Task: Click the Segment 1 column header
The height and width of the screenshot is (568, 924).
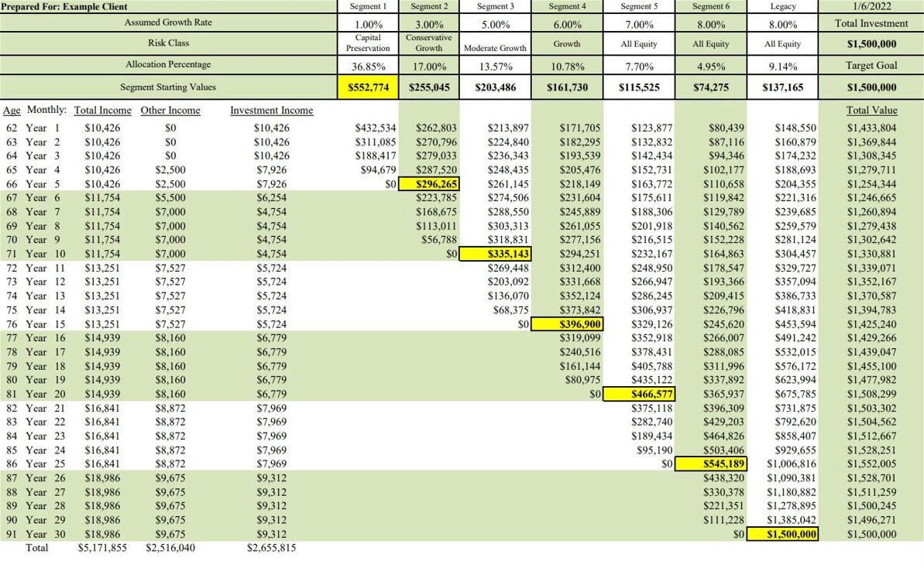Action: 368,6
